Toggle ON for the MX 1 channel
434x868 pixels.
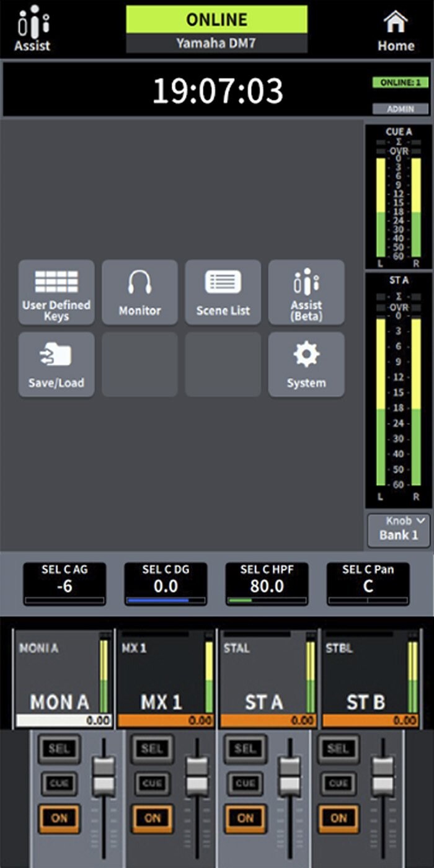click(152, 818)
